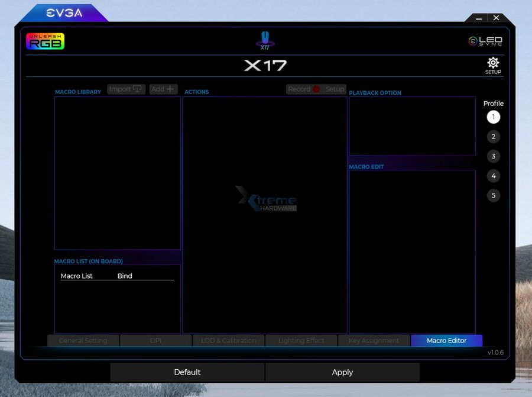Switch to the DPI tab

tap(155, 340)
